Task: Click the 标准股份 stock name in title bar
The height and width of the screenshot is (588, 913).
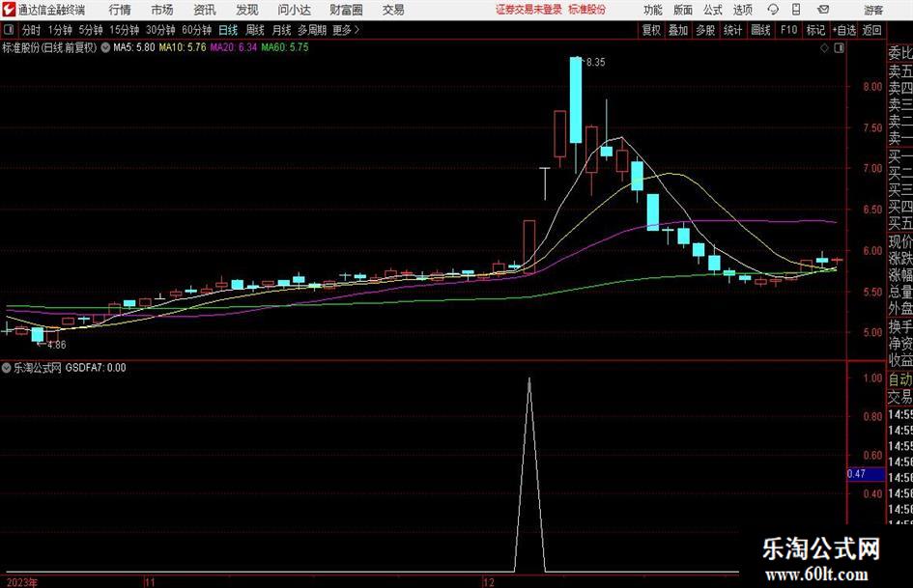Action: tap(587, 10)
